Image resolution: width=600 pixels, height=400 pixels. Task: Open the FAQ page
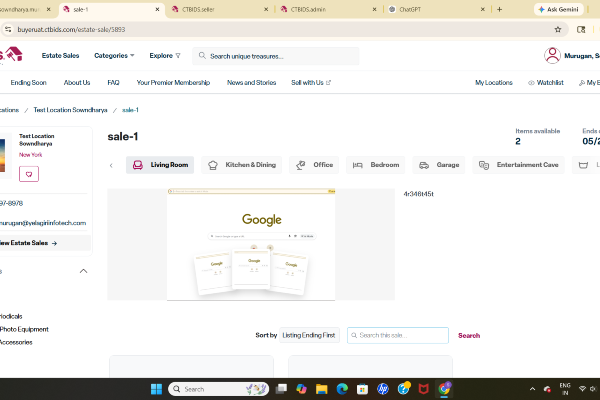click(x=113, y=83)
